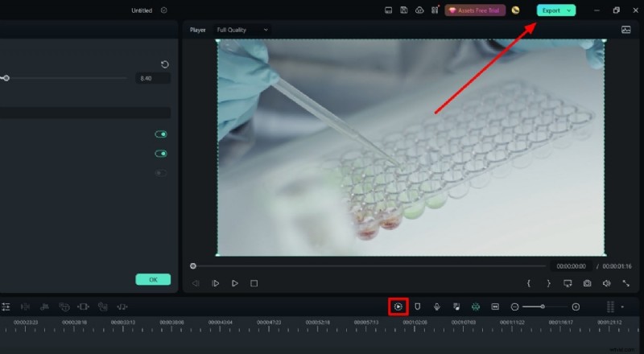This screenshot has width=644, height=354.
Task: Open the Full Quality playback dropdown
Action: 242,30
